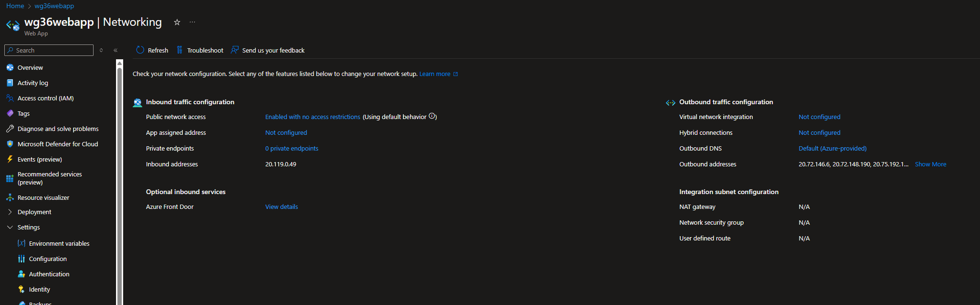Open Events (preview) in sidebar
The width and height of the screenshot is (980, 305).
[x=40, y=159]
